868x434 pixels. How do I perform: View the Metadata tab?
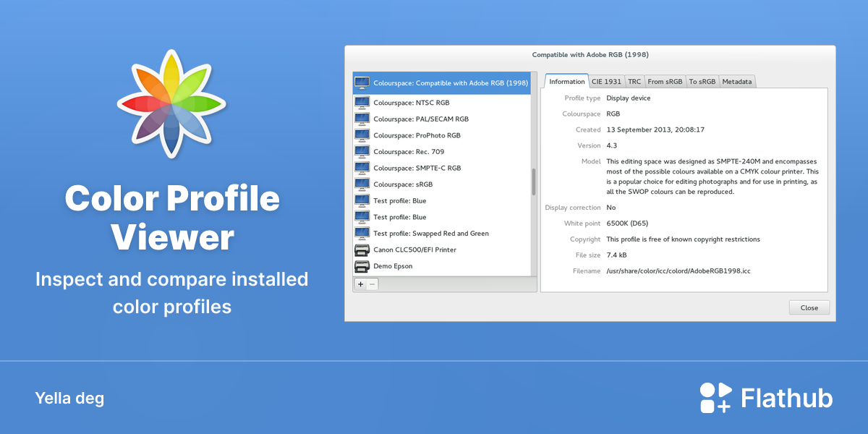point(737,82)
